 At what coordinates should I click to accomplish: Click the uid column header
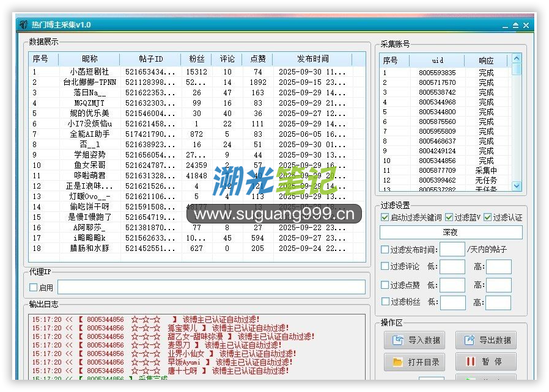(437, 60)
